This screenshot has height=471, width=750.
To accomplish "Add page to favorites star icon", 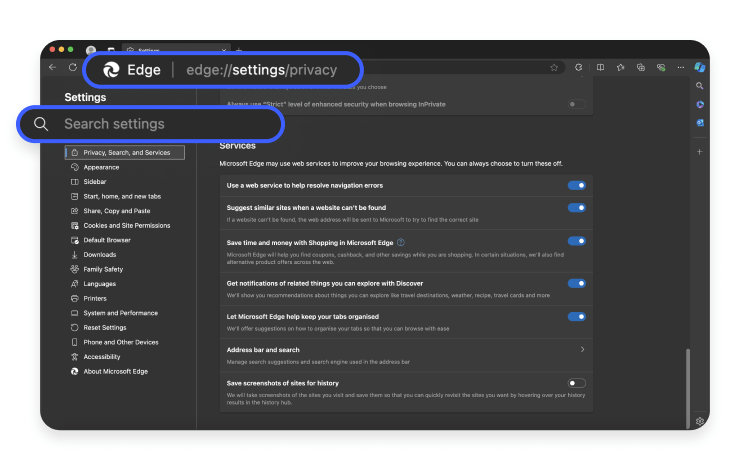I will (x=554, y=67).
